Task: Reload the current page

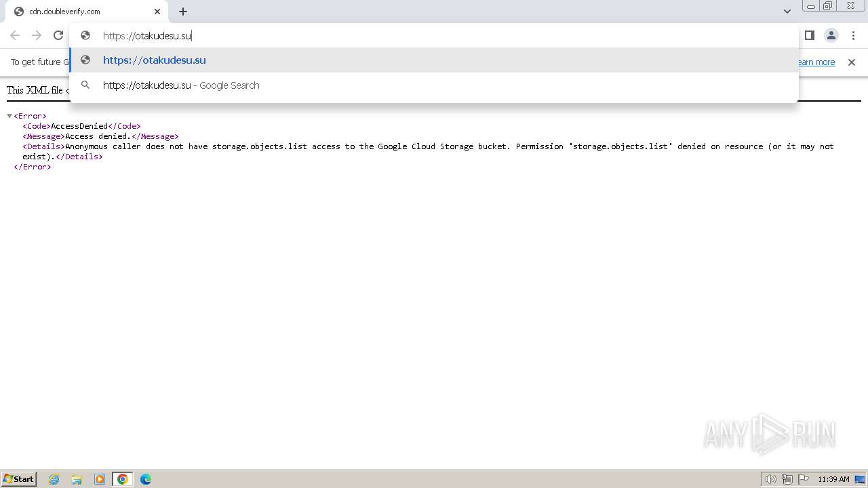Action: point(58,35)
